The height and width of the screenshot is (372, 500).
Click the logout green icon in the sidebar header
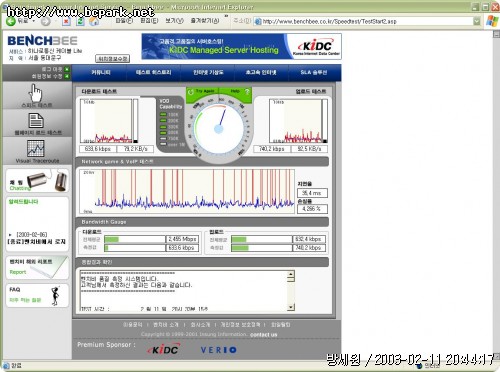pyautogui.click(x=67, y=69)
